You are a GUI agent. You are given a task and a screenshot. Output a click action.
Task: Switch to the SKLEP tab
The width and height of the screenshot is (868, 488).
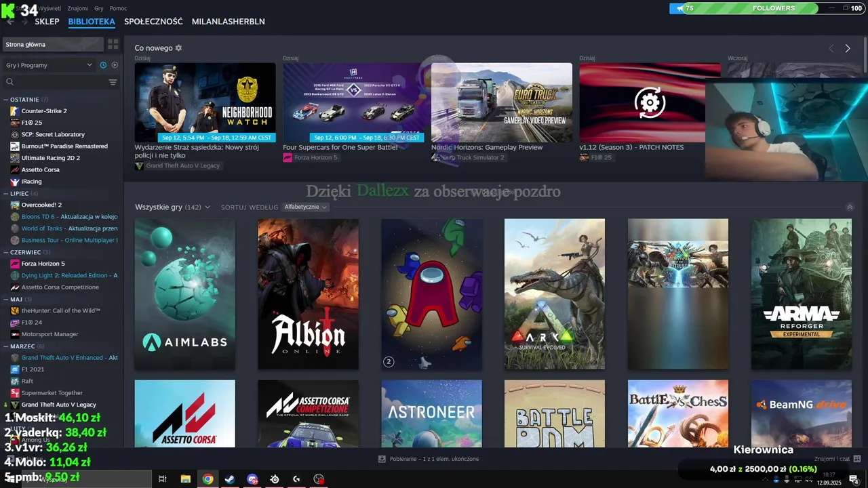coord(47,22)
